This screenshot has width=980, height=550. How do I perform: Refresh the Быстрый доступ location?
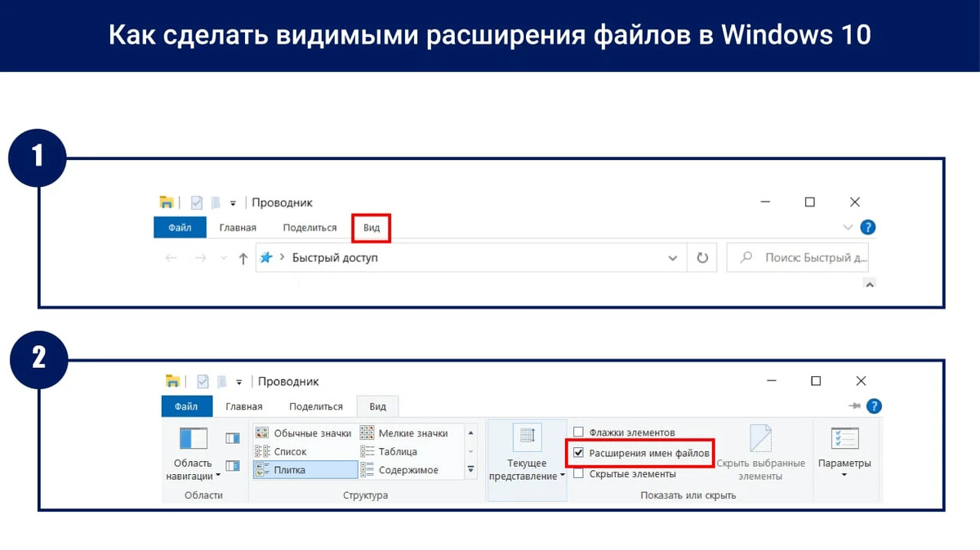coord(702,258)
